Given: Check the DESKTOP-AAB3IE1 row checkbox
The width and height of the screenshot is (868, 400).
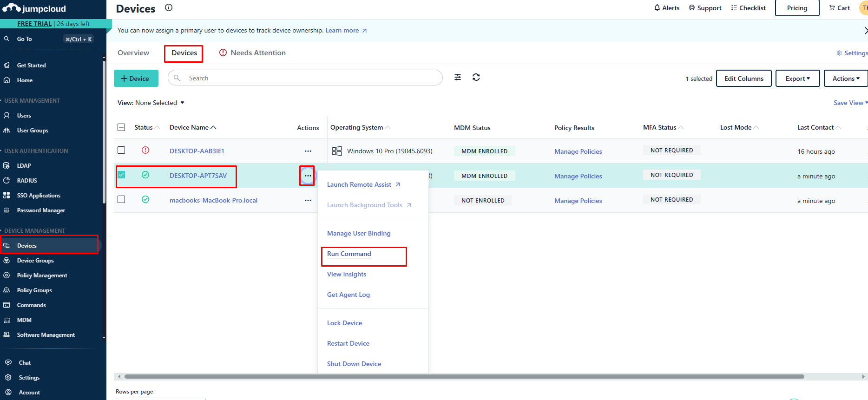Looking at the screenshot, I should tap(121, 150).
